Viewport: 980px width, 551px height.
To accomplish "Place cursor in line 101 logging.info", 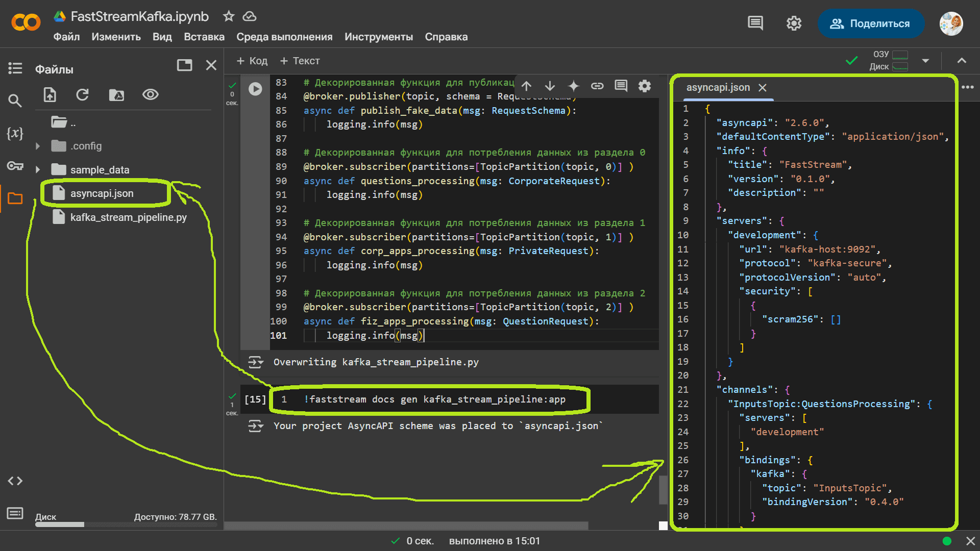I will [x=375, y=336].
